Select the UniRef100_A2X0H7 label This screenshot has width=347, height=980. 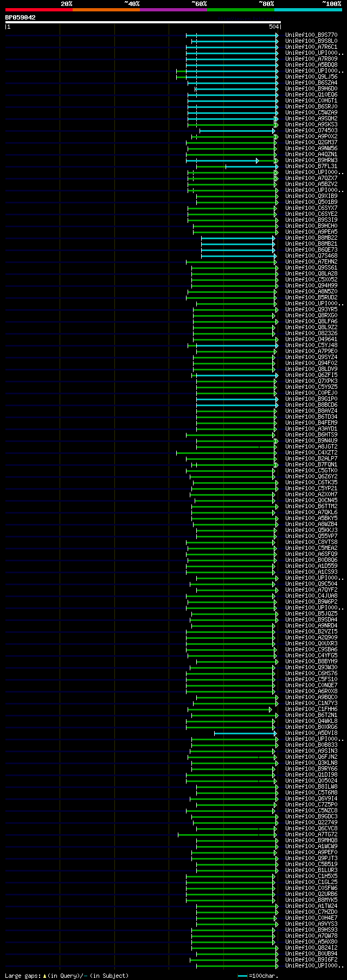312,494
